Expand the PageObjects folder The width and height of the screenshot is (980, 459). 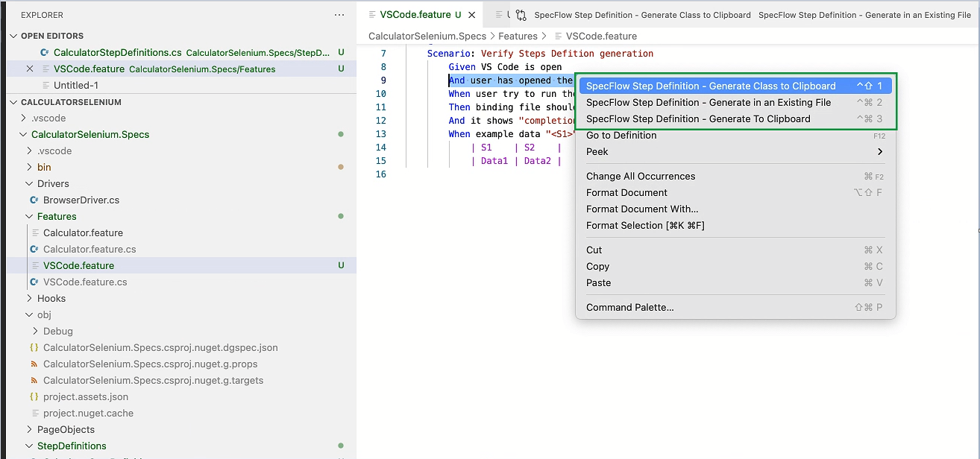pyautogui.click(x=29, y=429)
